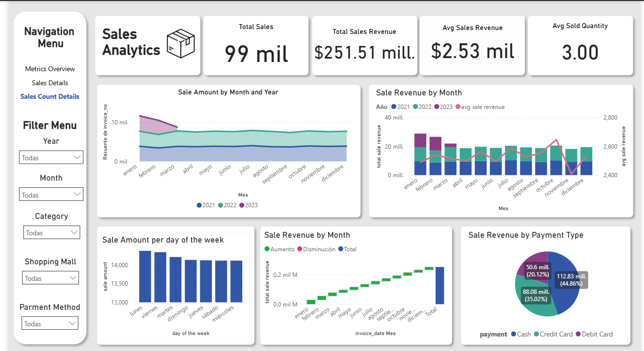Viewport: 644px width, 351px height.
Task: Click the 2021 legend dot in Sale Revenue by Month
Action: (394, 107)
